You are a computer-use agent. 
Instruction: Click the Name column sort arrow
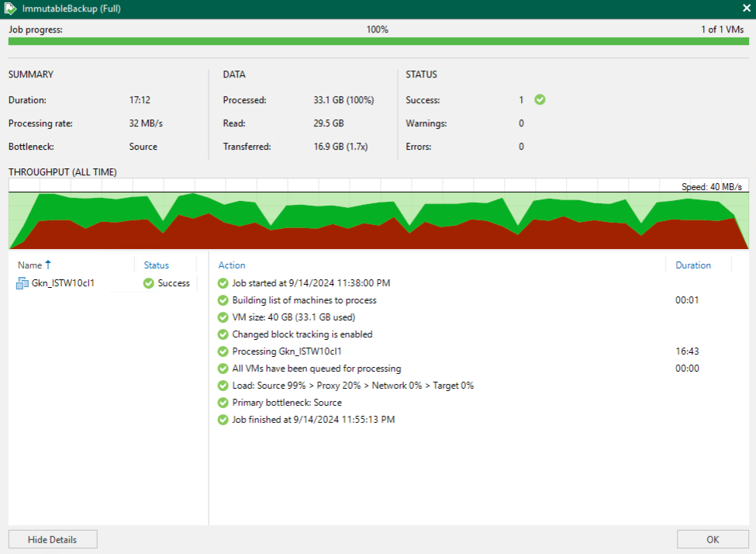[x=48, y=265]
